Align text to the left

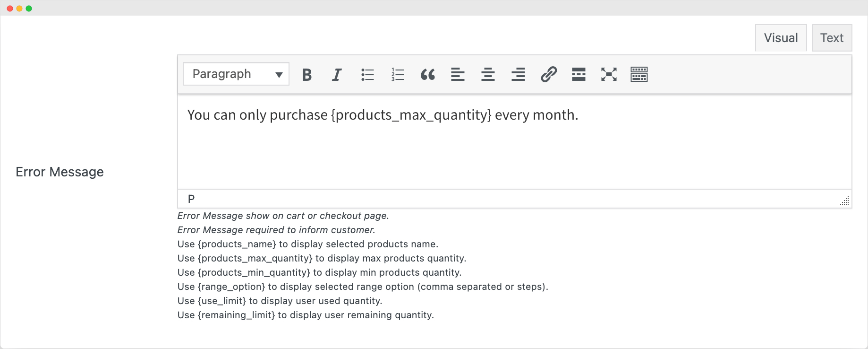point(458,75)
